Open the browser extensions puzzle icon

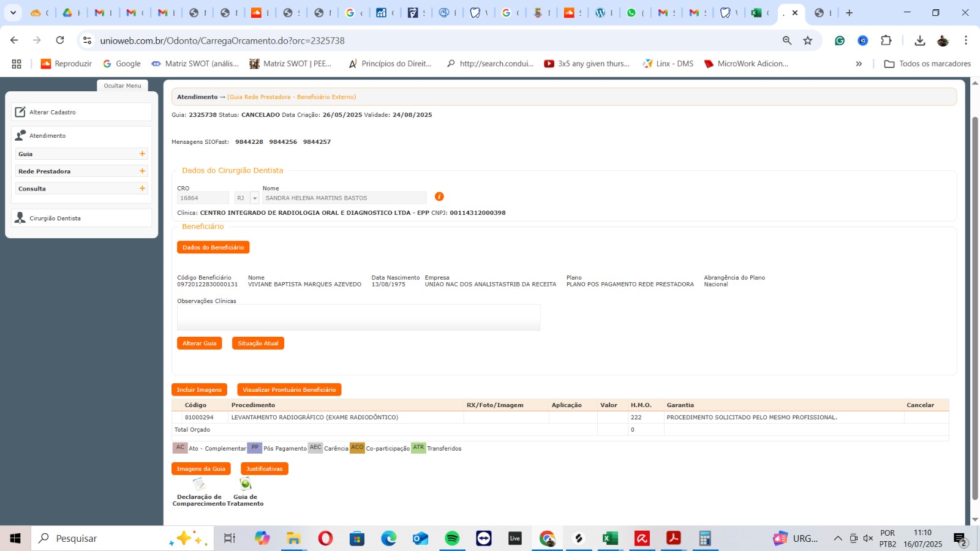click(886, 40)
